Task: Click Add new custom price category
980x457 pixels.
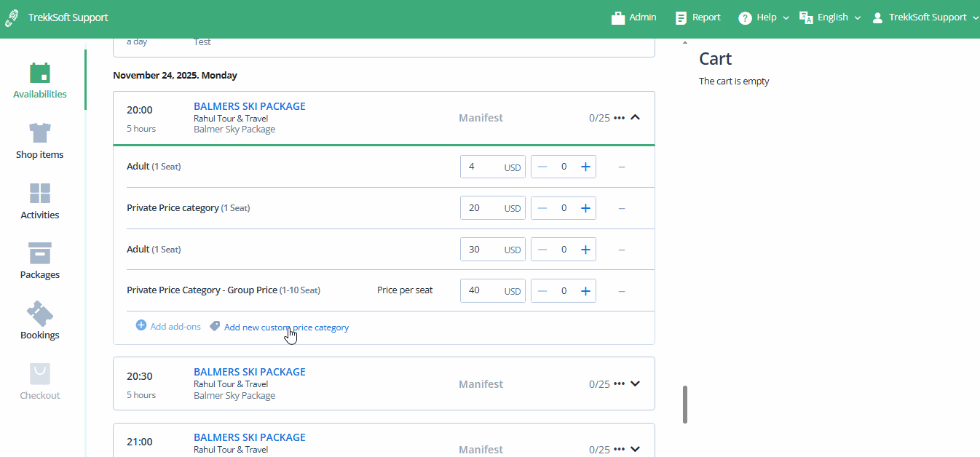Action: 286,327
